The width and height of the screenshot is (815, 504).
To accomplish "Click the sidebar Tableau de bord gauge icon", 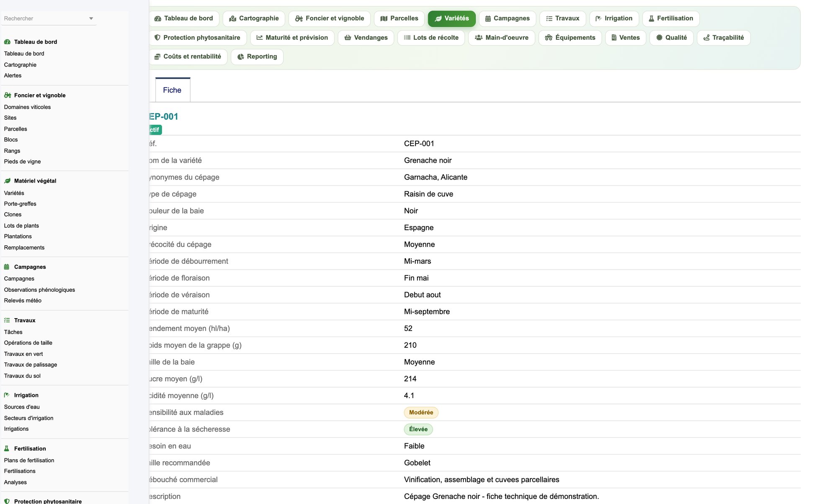I will point(7,42).
